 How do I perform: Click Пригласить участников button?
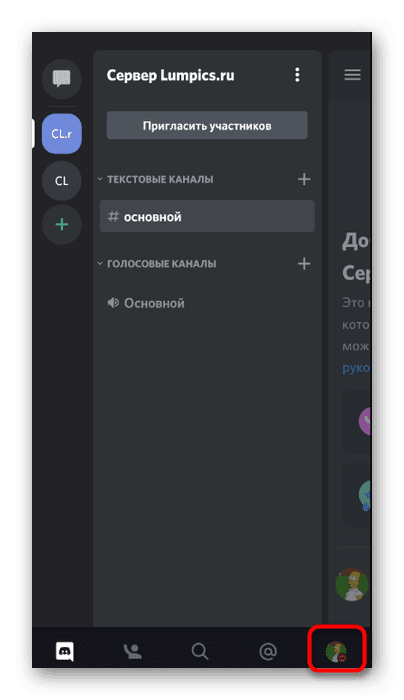pyautogui.click(x=207, y=126)
